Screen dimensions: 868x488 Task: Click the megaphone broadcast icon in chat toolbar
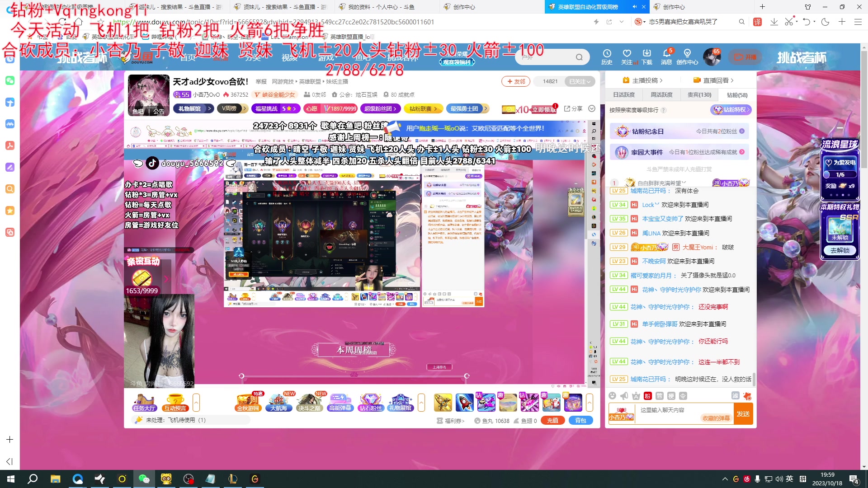pyautogui.click(x=624, y=396)
